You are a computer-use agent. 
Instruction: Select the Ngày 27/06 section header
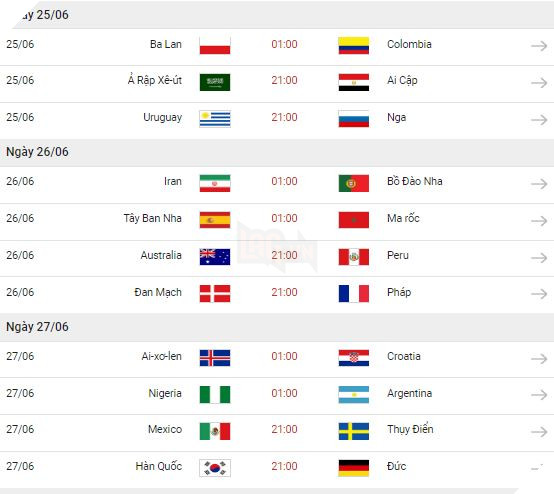(277, 327)
